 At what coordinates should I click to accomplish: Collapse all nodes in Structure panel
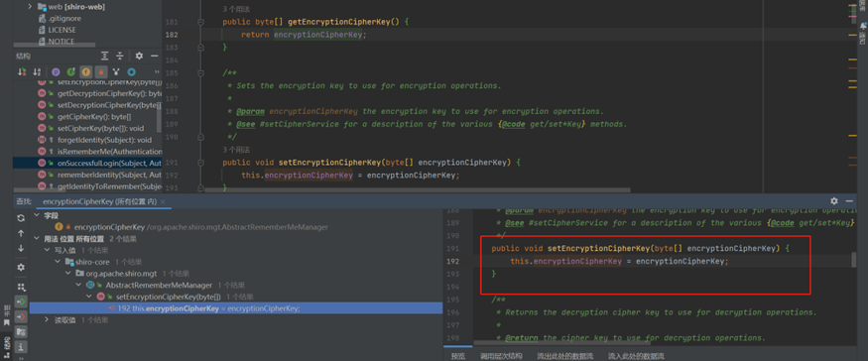pyautogui.click(x=120, y=56)
